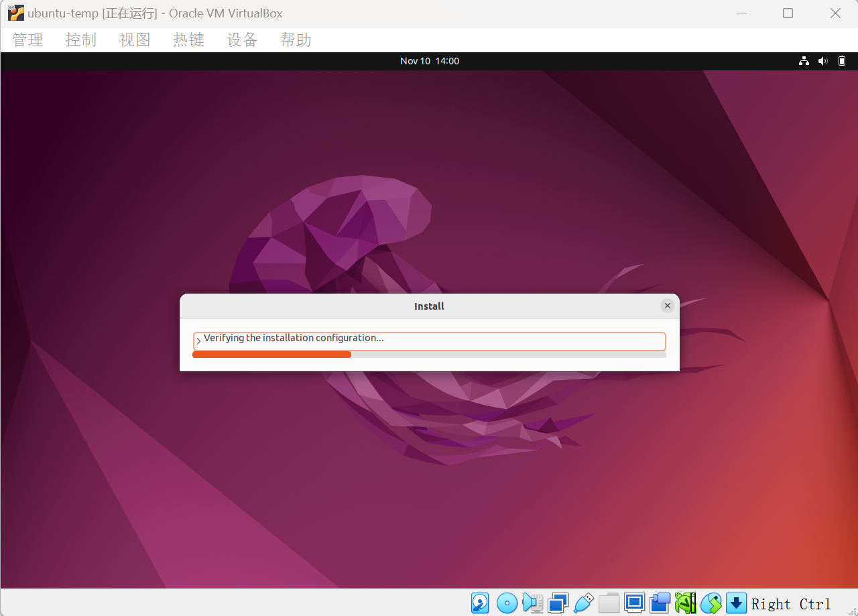Click the network adapters status icon
The image size is (858, 616).
click(x=558, y=603)
